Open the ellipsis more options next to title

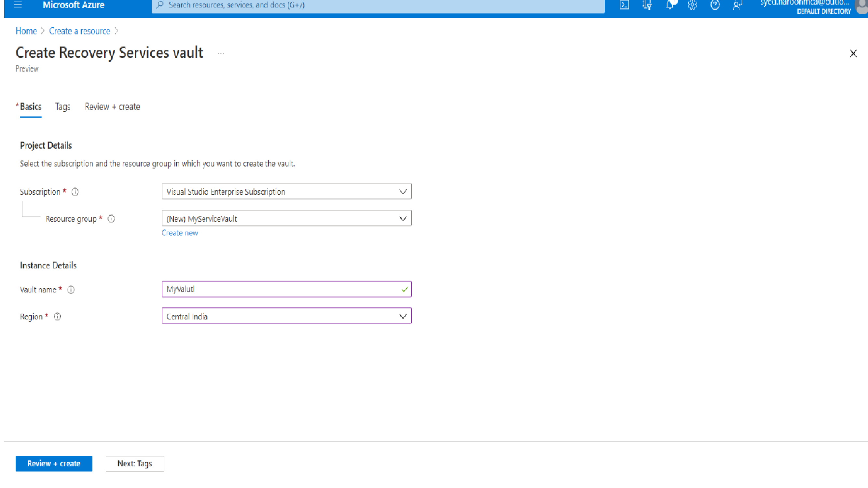[x=221, y=53]
